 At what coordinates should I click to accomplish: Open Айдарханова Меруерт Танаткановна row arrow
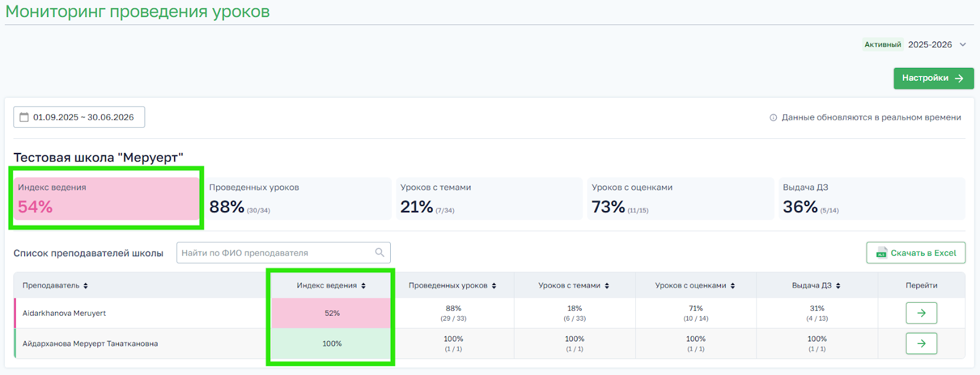[921, 344]
